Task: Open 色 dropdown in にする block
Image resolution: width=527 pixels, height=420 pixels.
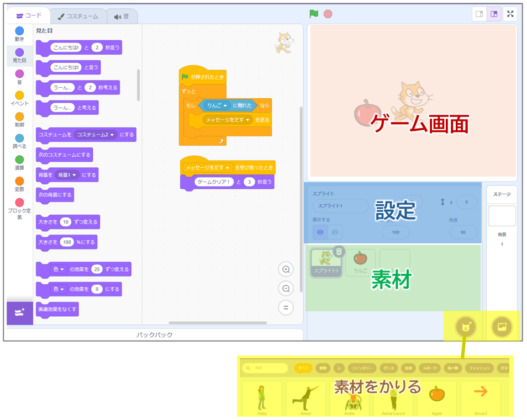Action: click(58, 289)
